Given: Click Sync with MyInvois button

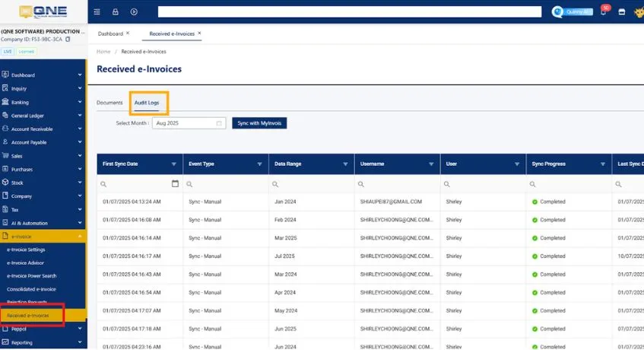Looking at the screenshot, I should tap(259, 123).
